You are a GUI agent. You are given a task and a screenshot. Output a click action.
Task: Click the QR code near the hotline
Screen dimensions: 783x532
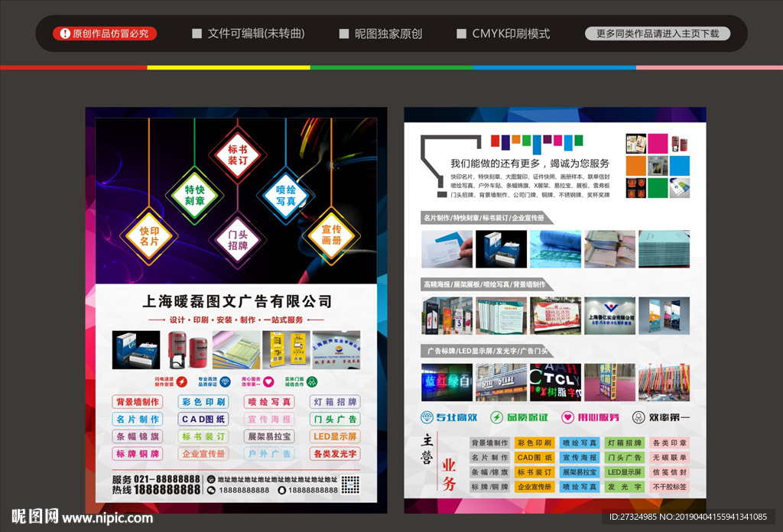[x=349, y=483]
